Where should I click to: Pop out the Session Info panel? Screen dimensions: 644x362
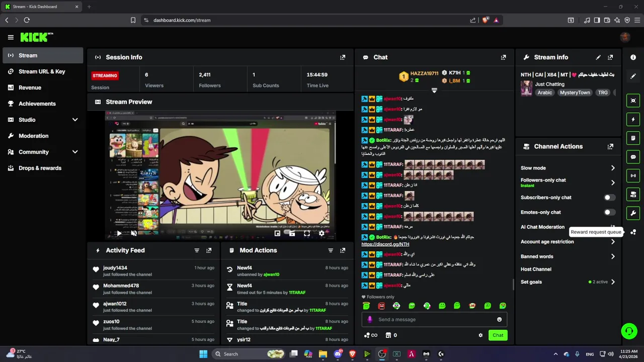tap(343, 57)
